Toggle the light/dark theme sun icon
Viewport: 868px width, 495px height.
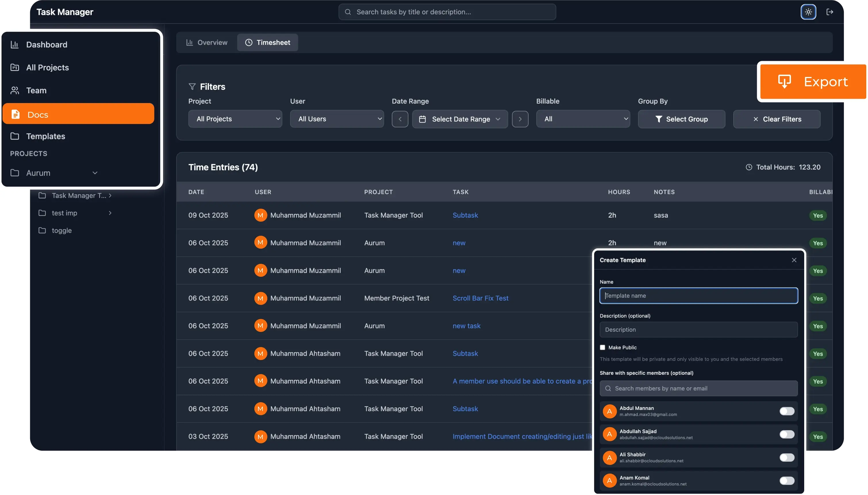click(808, 12)
